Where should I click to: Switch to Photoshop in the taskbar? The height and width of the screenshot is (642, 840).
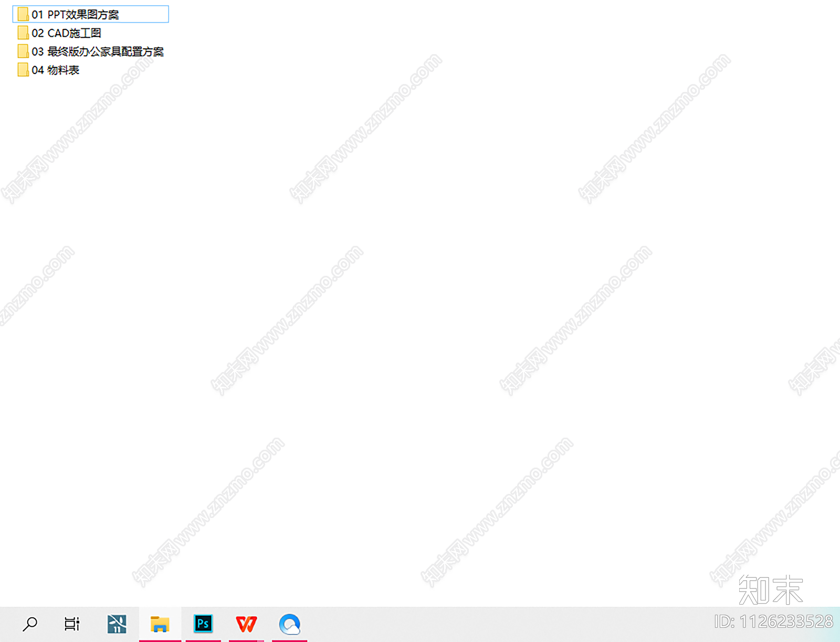pyautogui.click(x=203, y=624)
